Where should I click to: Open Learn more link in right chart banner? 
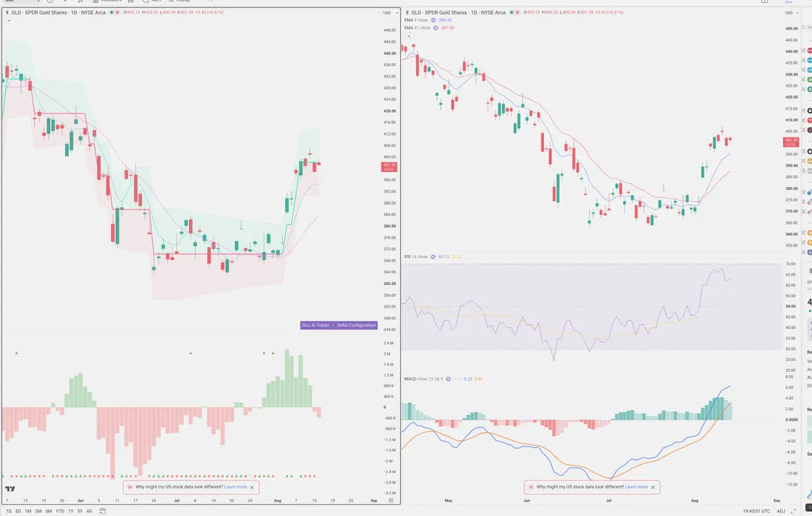(637, 487)
